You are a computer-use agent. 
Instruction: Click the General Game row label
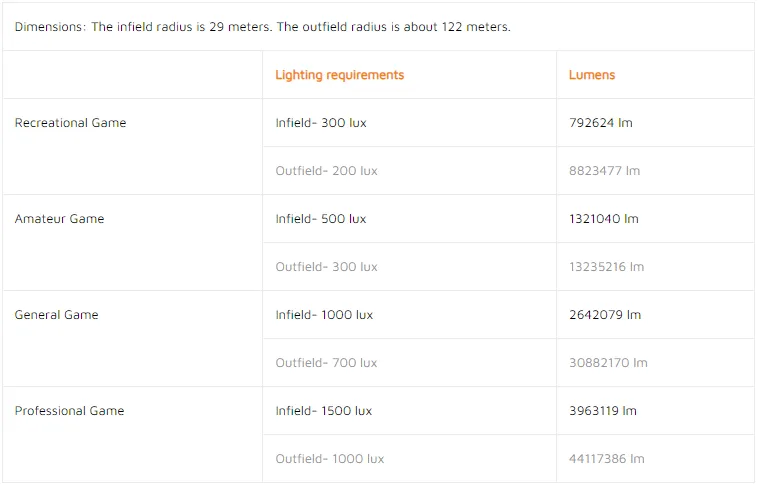(56, 315)
